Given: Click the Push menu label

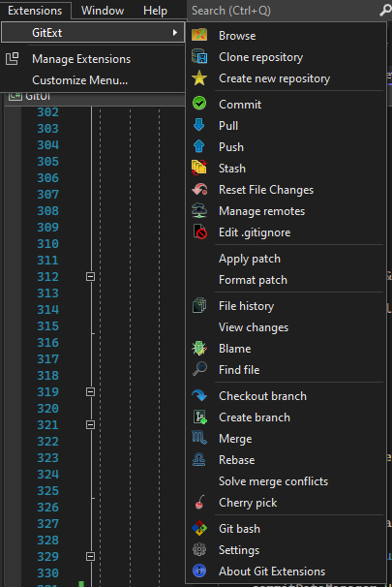Looking at the screenshot, I should (231, 147).
